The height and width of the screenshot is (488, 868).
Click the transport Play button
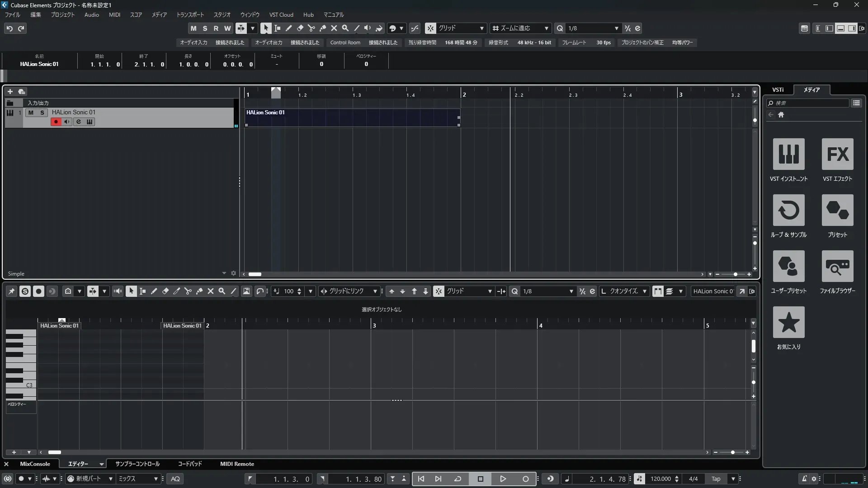point(503,479)
